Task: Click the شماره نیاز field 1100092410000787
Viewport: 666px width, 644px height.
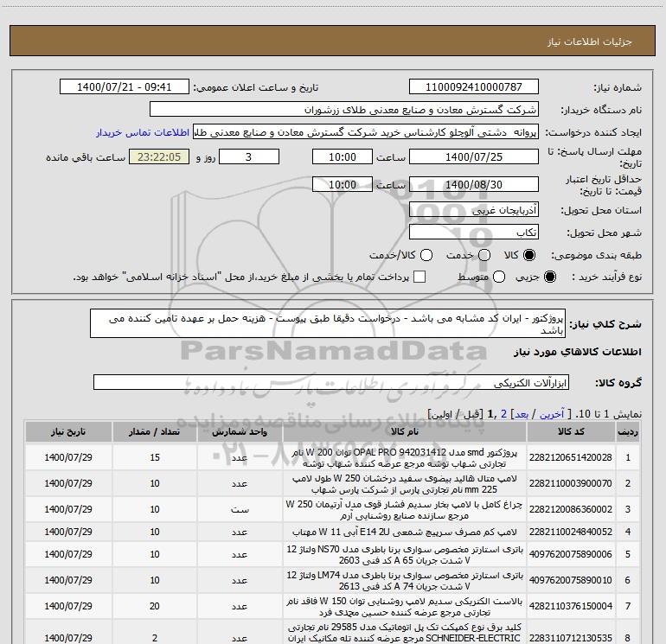Action: (x=474, y=87)
